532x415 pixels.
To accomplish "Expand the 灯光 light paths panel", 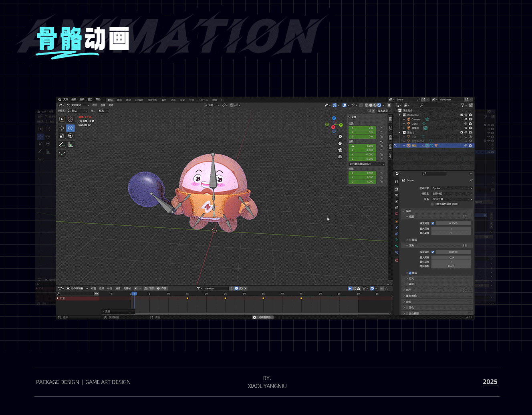I will 407,279.
